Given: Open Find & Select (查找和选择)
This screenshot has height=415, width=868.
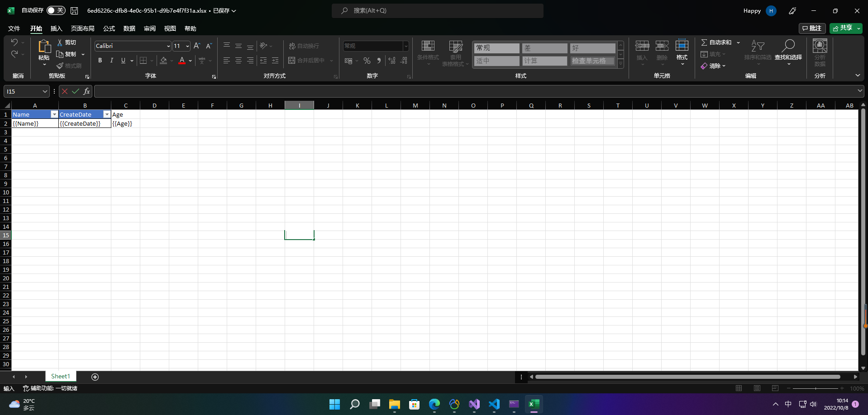Looking at the screenshot, I should [x=788, y=53].
